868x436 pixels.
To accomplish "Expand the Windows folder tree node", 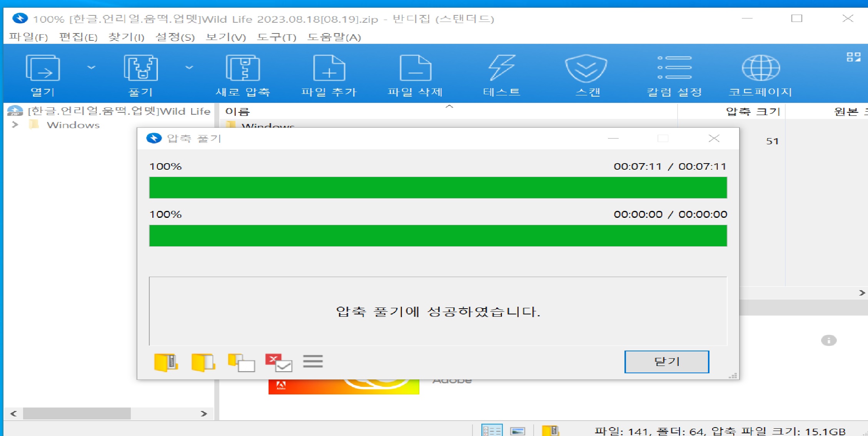I will click(15, 125).
